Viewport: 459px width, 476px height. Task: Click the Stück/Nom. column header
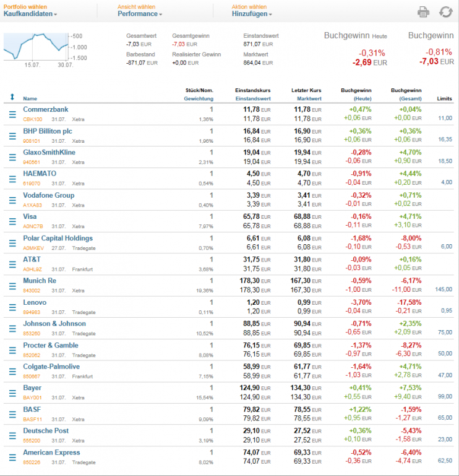pyautogui.click(x=199, y=90)
